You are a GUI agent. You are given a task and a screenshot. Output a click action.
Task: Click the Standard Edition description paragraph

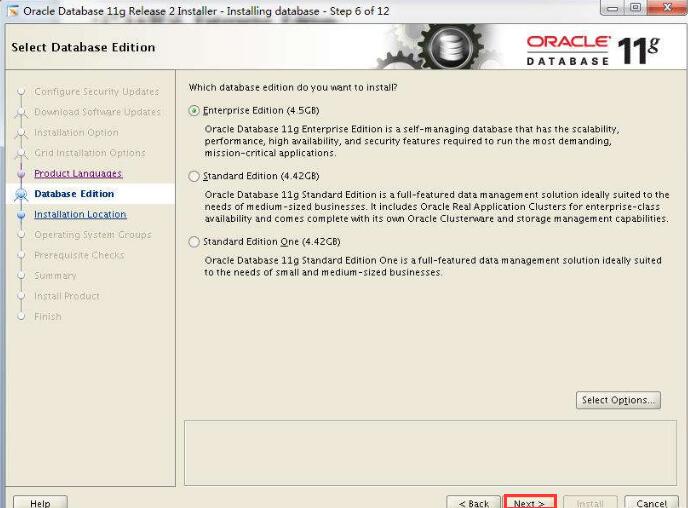click(x=437, y=207)
